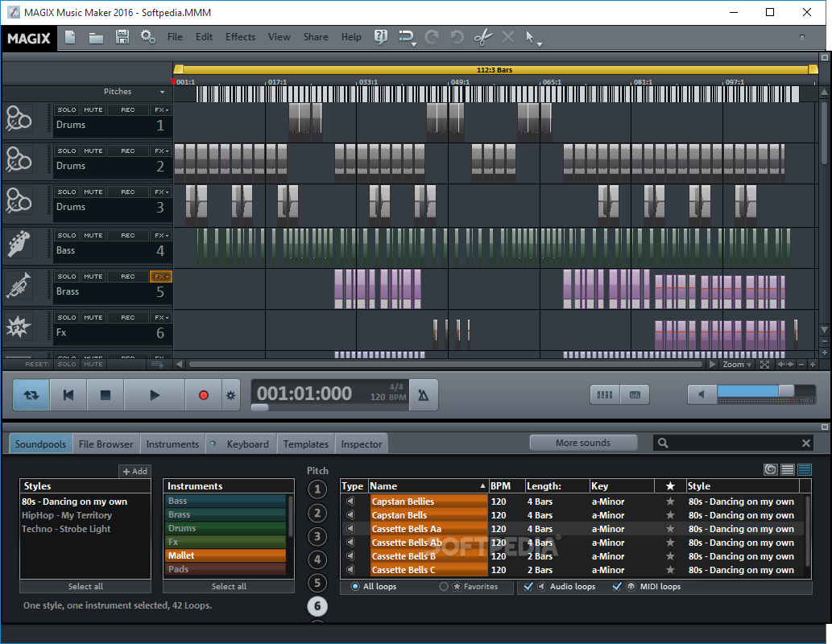Open program settings gear icon in toolbar

point(148,37)
